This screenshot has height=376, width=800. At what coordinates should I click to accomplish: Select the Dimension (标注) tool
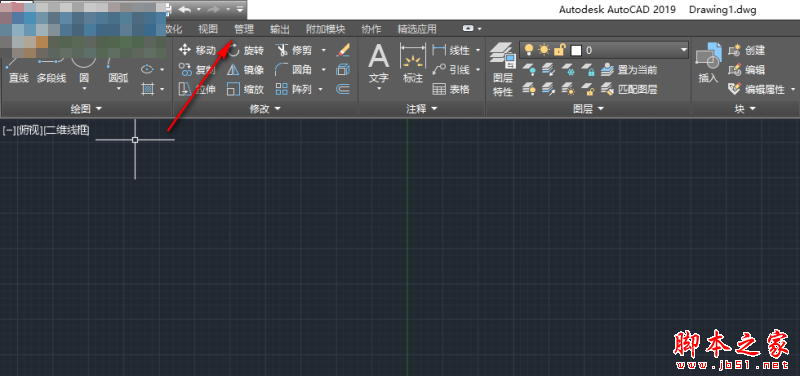pyautogui.click(x=413, y=64)
